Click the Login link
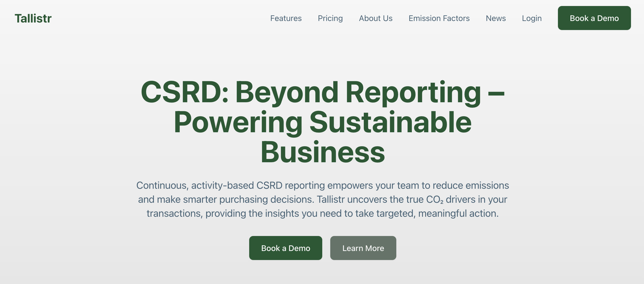The image size is (644, 284). point(531,18)
